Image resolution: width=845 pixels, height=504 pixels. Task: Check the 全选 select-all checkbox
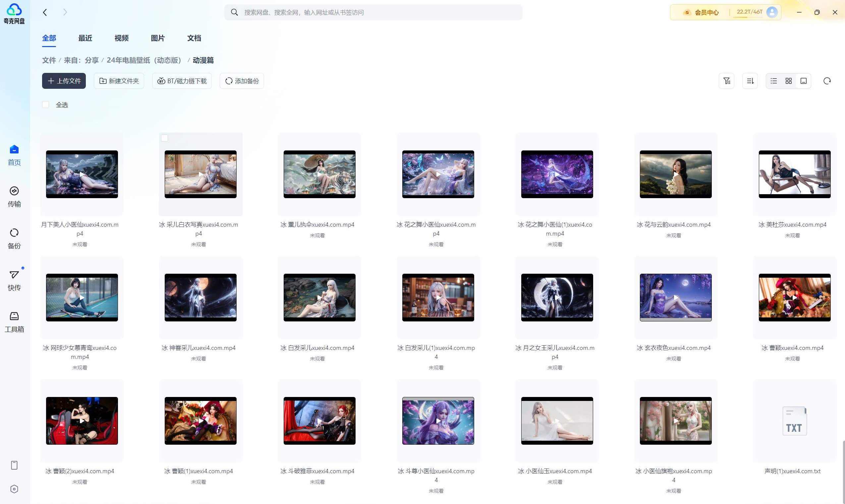point(45,105)
